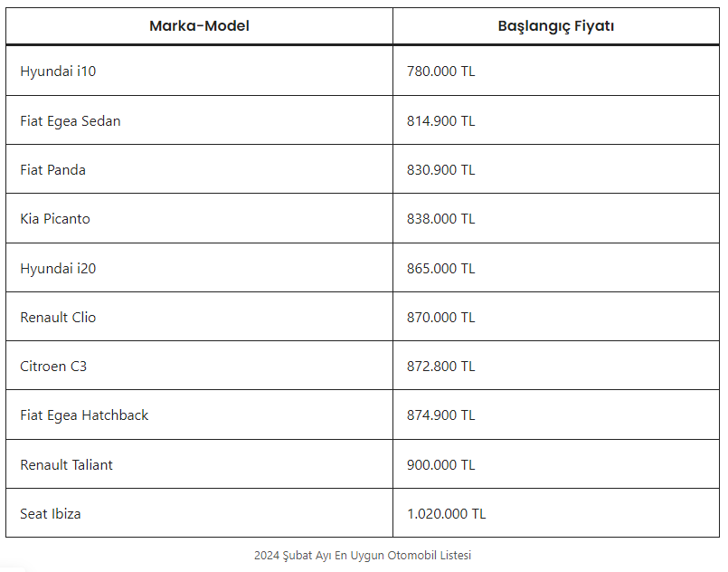
Task: Click the 874.900 TL price
Action: [x=440, y=415]
